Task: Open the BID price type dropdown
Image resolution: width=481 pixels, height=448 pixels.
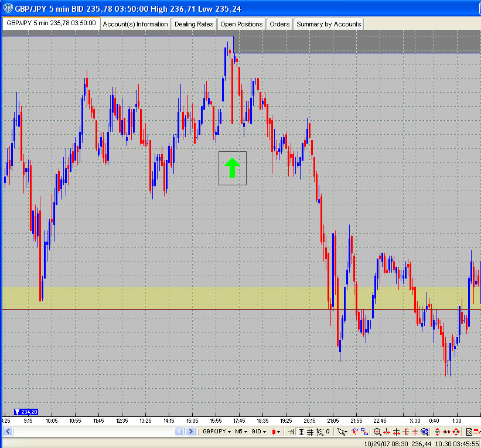Action: pos(259,432)
